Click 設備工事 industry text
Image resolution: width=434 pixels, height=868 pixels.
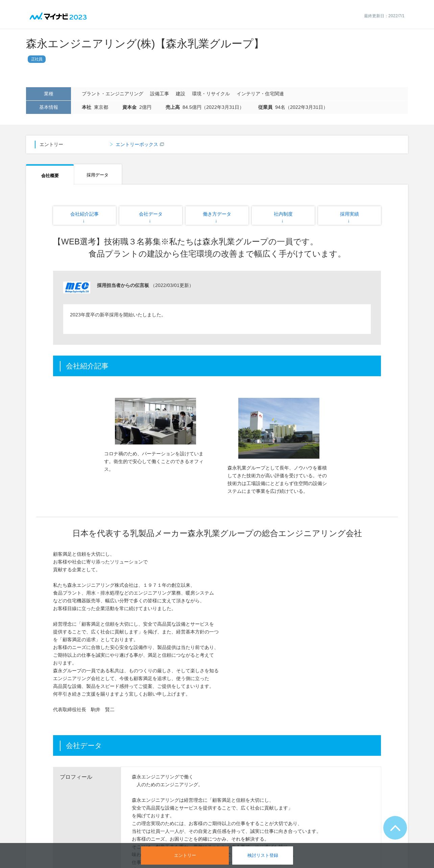160,94
